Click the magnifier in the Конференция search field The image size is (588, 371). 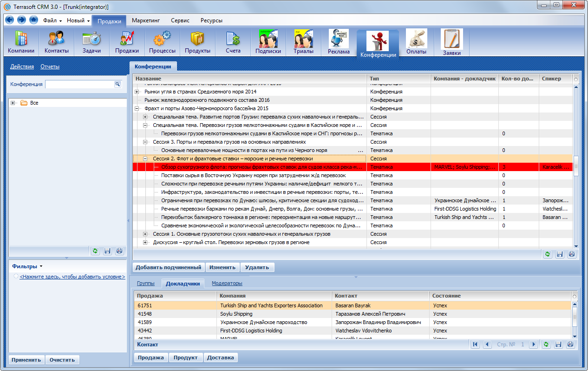[x=118, y=84]
